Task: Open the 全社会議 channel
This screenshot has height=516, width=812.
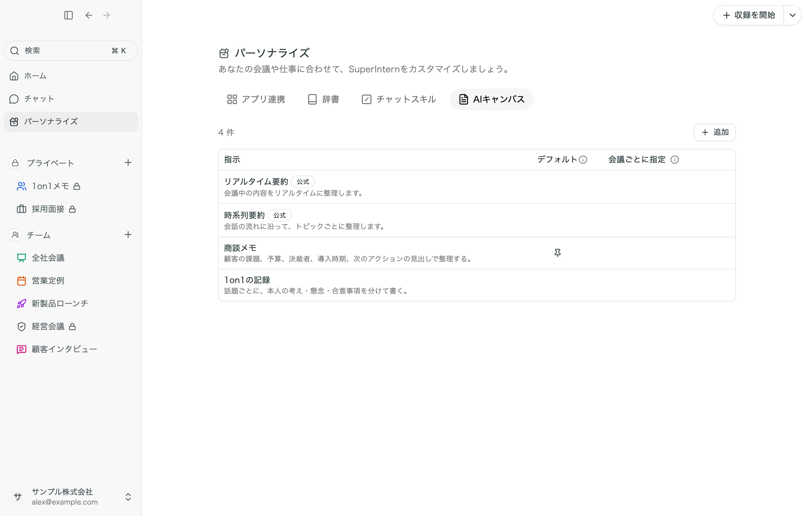Action: pyautogui.click(x=71, y=258)
